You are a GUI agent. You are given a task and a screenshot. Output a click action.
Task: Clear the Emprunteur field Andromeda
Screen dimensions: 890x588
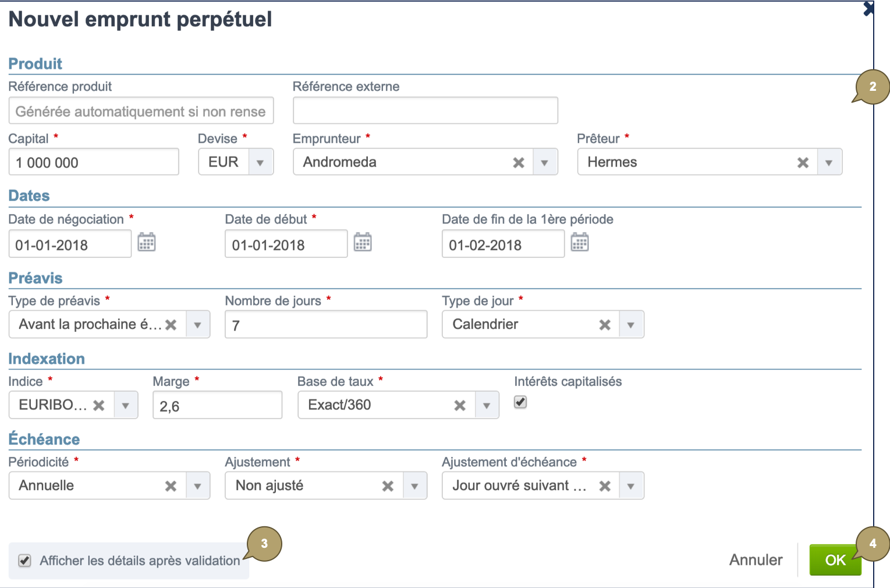(x=519, y=162)
